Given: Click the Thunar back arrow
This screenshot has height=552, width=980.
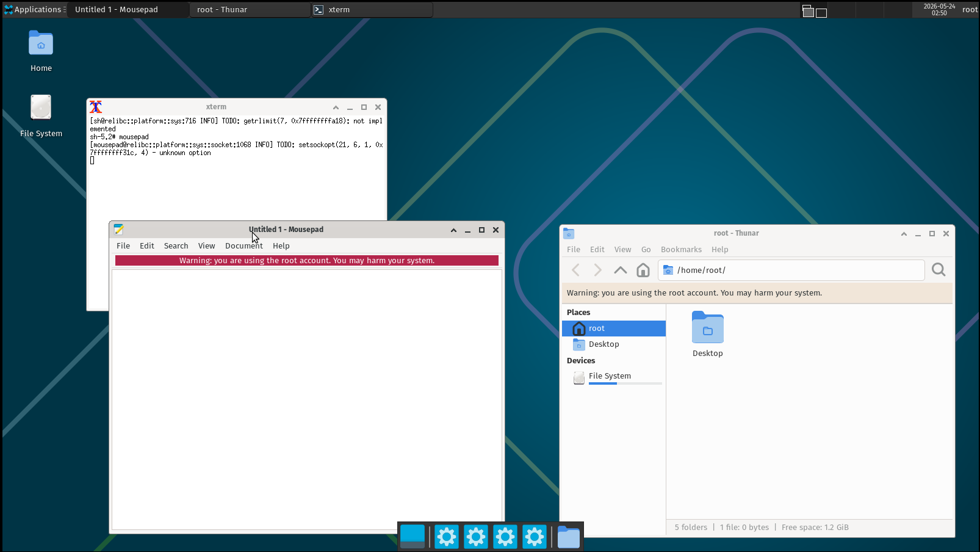Looking at the screenshot, I should point(575,270).
